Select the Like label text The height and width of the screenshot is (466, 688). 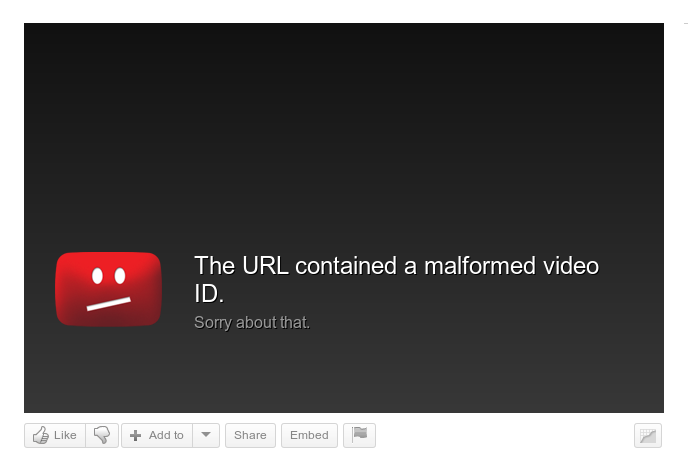pos(65,435)
